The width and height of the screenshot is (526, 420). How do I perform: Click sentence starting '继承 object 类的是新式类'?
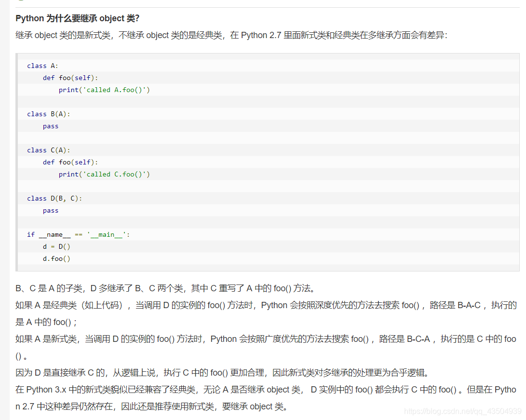coord(231,35)
